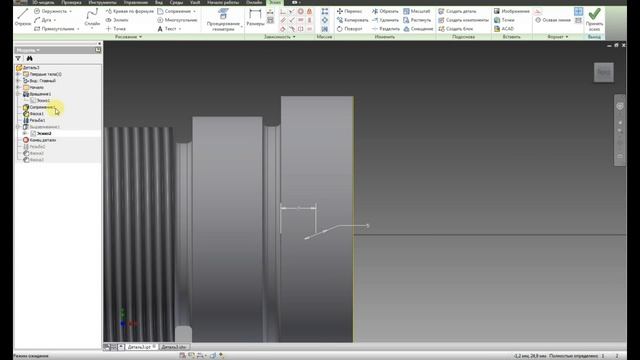640x360 pixels.
Task: Select the Эллипс (Ellipse) tool
Action: point(117,20)
